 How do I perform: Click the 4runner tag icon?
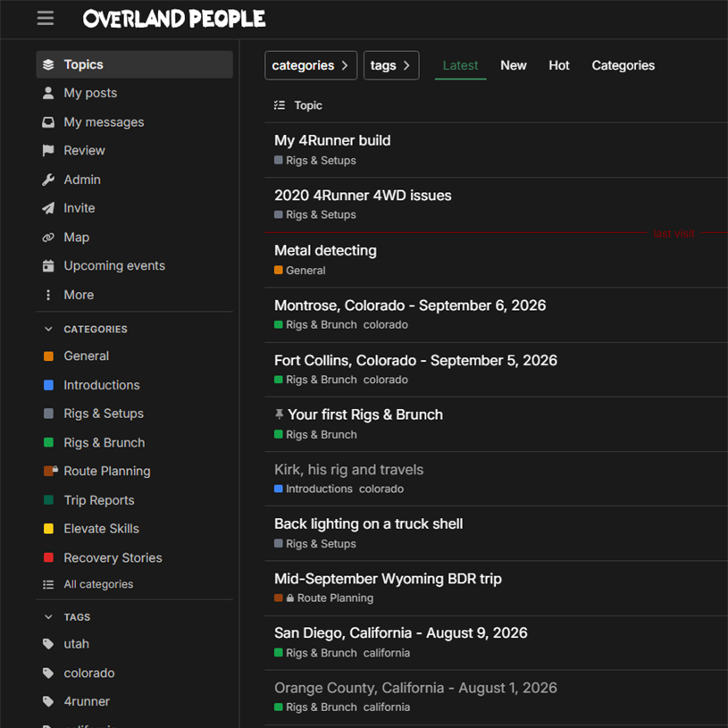click(x=48, y=701)
